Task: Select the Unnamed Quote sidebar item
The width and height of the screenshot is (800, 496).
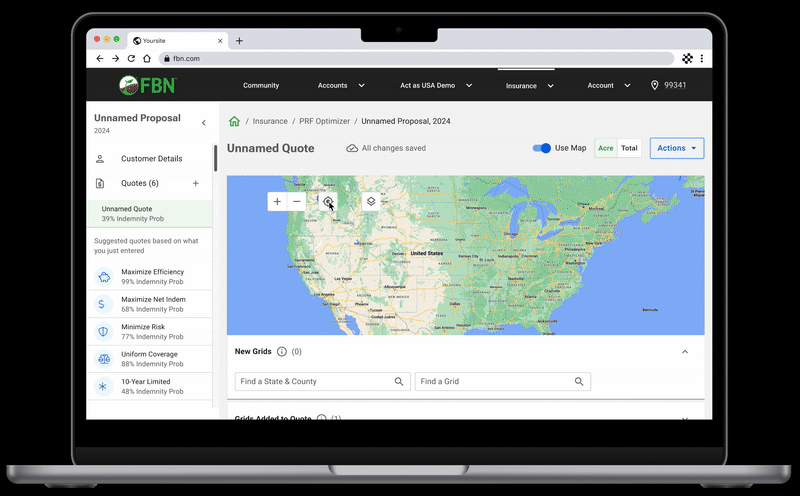Action: coord(149,214)
